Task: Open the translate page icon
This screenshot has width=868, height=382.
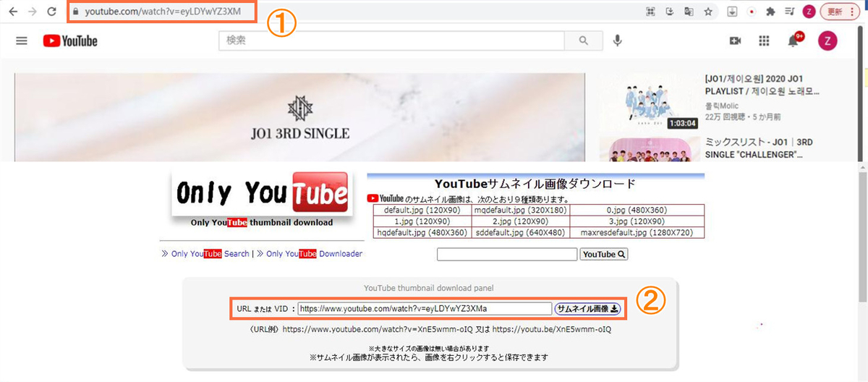Action: [689, 12]
